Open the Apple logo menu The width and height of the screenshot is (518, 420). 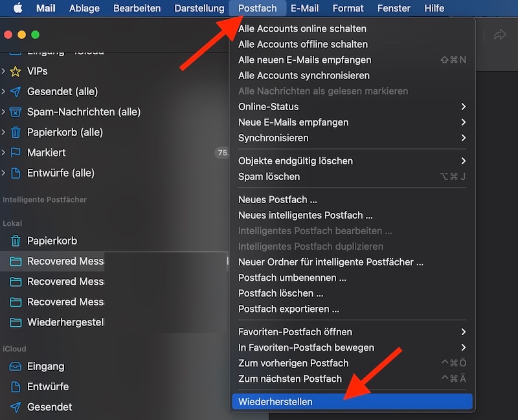(17, 8)
